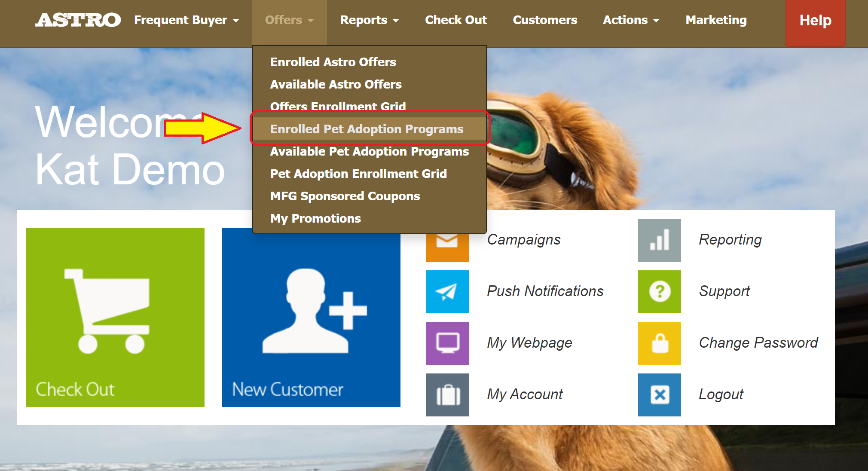
Task: Open the Push Notifications paper plane icon
Action: coord(447,292)
